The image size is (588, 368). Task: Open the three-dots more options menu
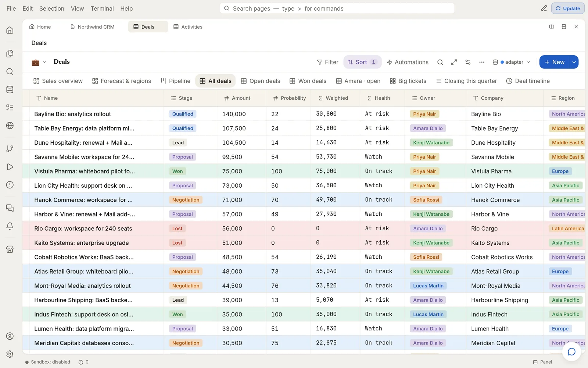482,62
